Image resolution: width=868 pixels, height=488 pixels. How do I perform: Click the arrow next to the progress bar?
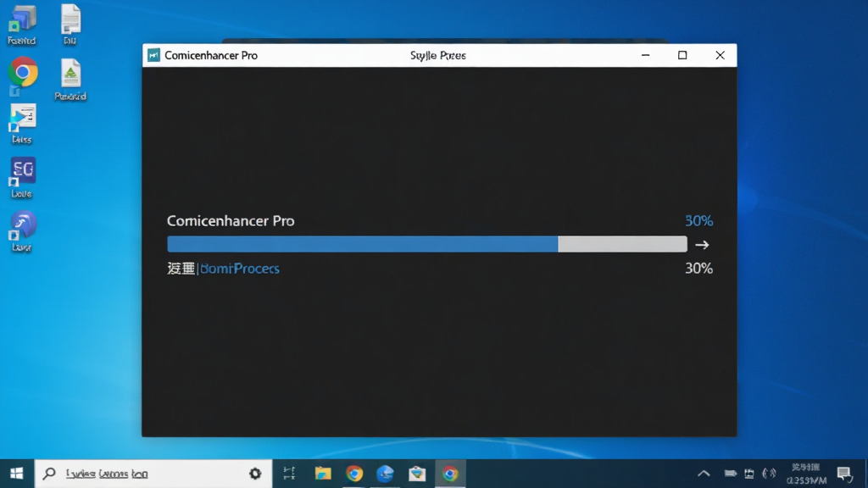point(702,245)
